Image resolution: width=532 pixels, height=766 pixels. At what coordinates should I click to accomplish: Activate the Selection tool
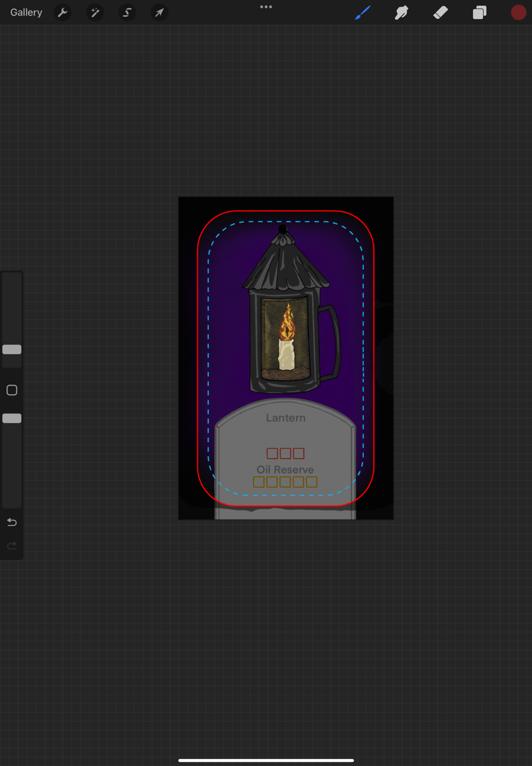pyautogui.click(x=127, y=12)
